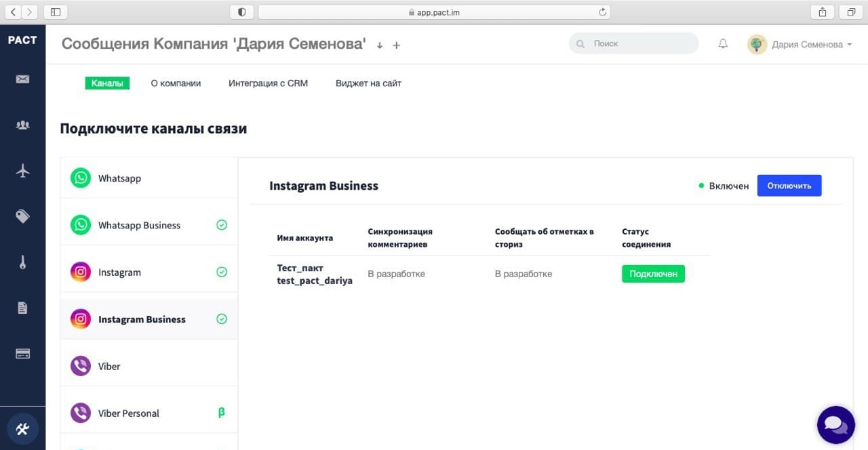Switch to Виджет на сайт tab

point(368,83)
